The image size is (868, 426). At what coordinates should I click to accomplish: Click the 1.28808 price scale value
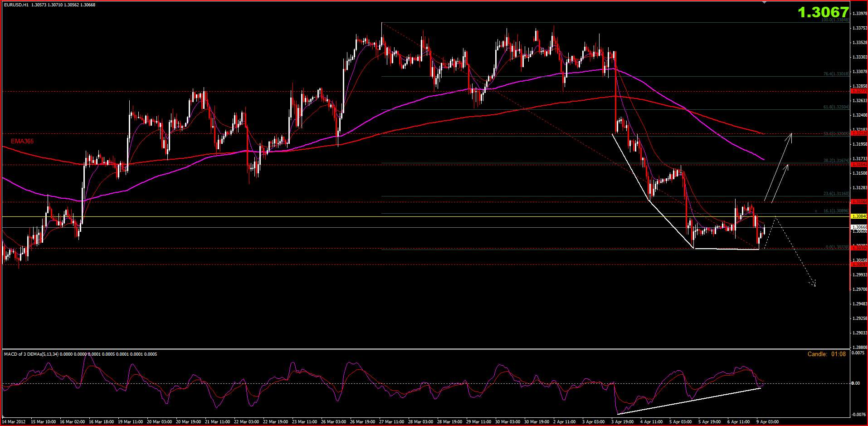coord(860,347)
